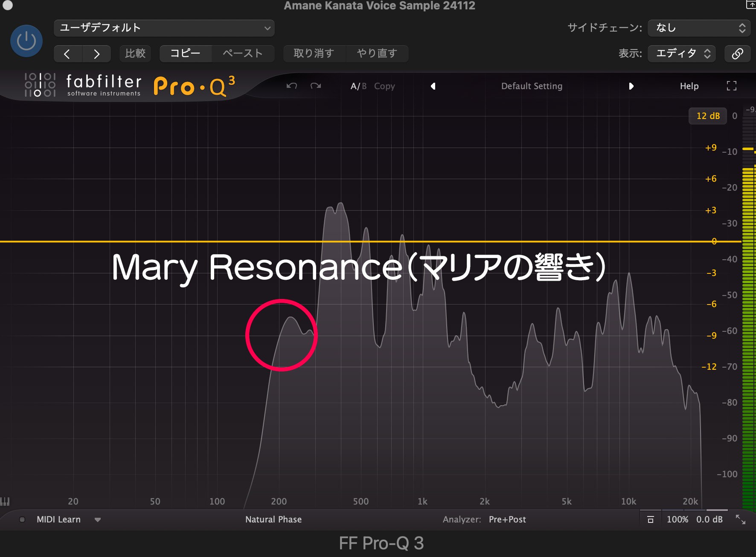756x557 pixels.
Task: Click the FabFilter redo arrow icon
Action: tap(316, 86)
